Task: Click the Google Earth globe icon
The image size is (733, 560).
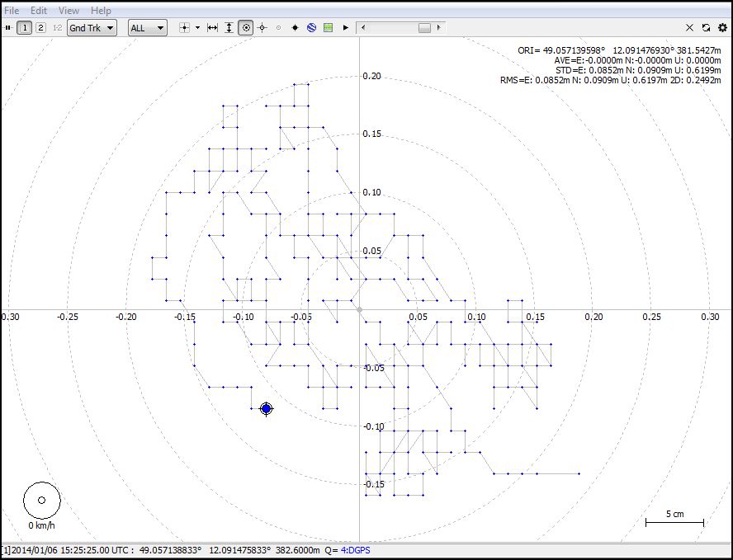Action: [312, 28]
